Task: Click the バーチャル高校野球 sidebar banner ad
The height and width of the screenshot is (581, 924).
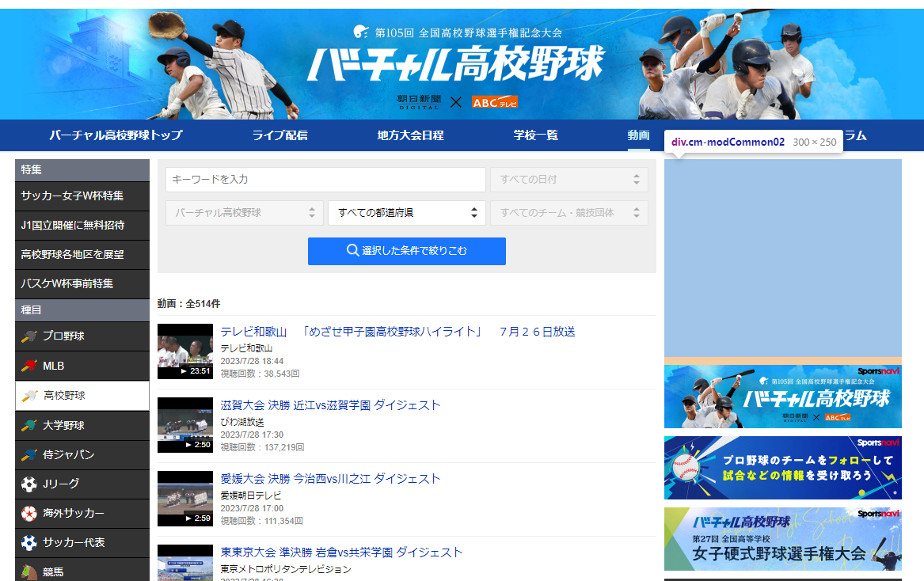Action: pos(782,397)
